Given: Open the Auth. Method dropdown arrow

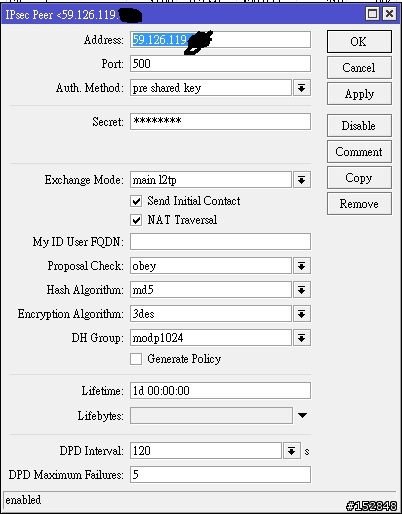Looking at the screenshot, I should click(x=302, y=88).
